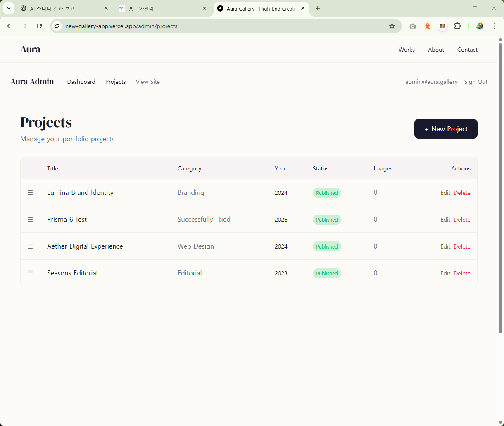This screenshot has width=504, height=426.
Task: Bookmark this page with the star icon
Action: point(392,26)
